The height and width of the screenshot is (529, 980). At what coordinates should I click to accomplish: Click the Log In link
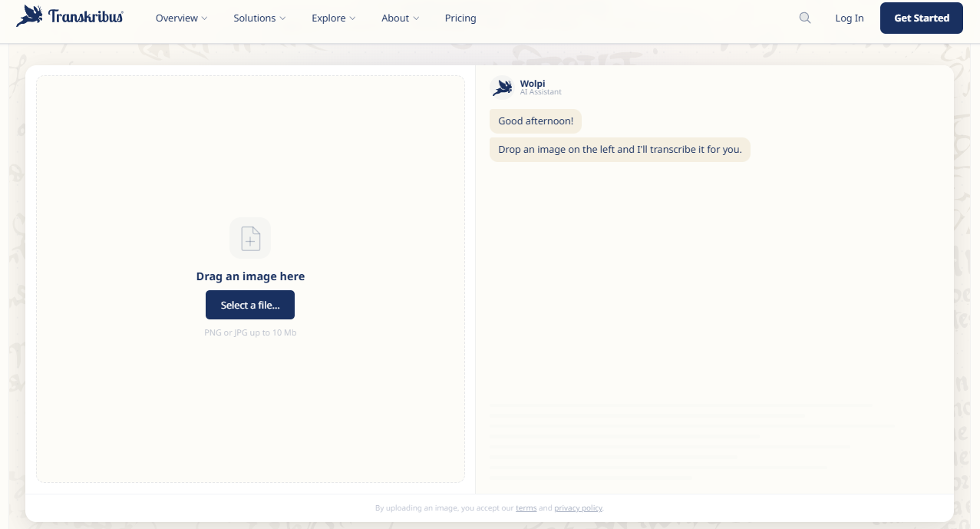[849, 18]
